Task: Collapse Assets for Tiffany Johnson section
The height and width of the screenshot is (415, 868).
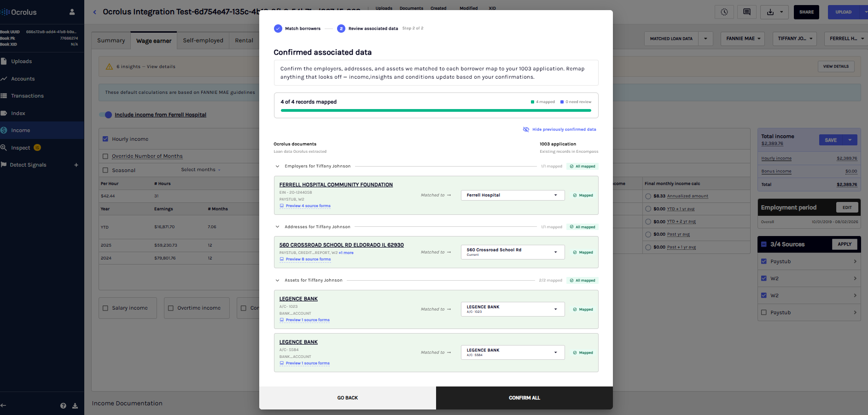Action: [x=277, y=280]
